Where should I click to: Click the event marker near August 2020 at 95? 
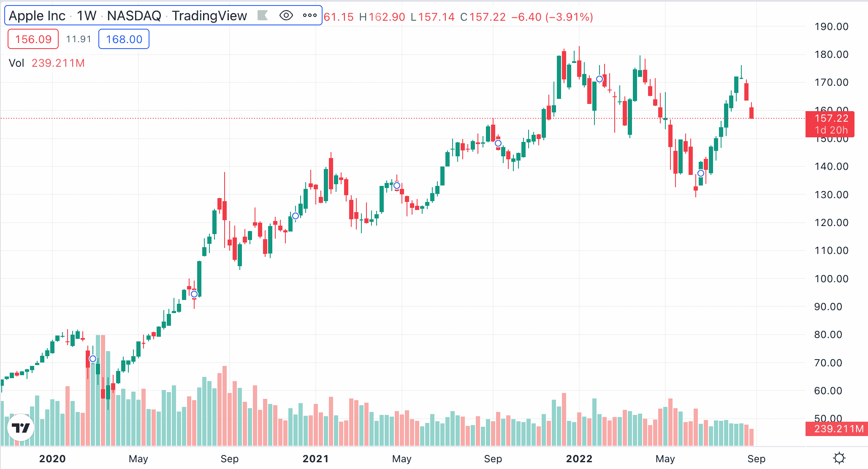pyautogui.click(x=194, y=294)
